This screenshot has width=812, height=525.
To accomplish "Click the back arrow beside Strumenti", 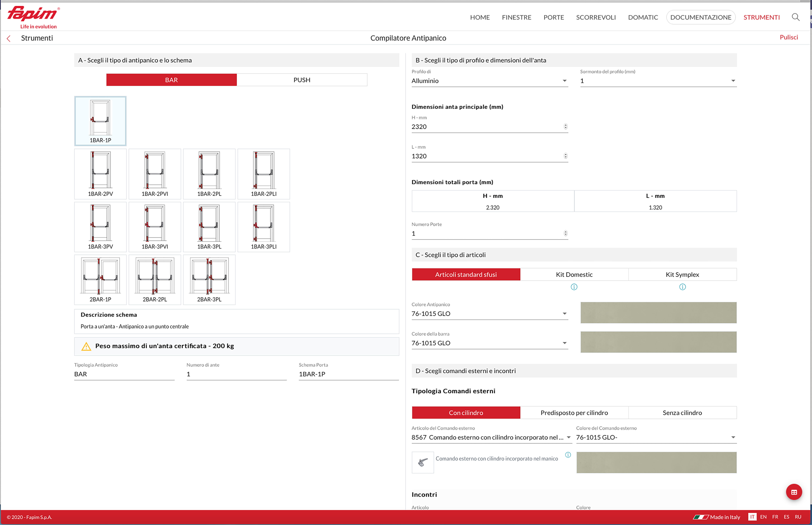I will point(9,38).
